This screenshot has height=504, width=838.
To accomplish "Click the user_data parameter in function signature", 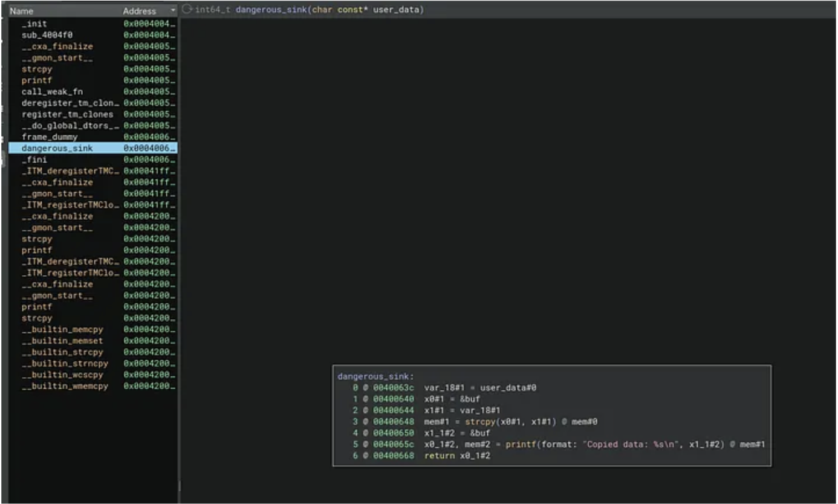I will point(398,10).
